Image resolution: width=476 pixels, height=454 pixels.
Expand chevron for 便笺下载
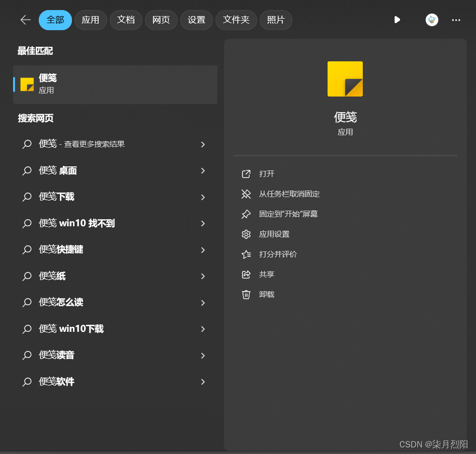(203, 197)
